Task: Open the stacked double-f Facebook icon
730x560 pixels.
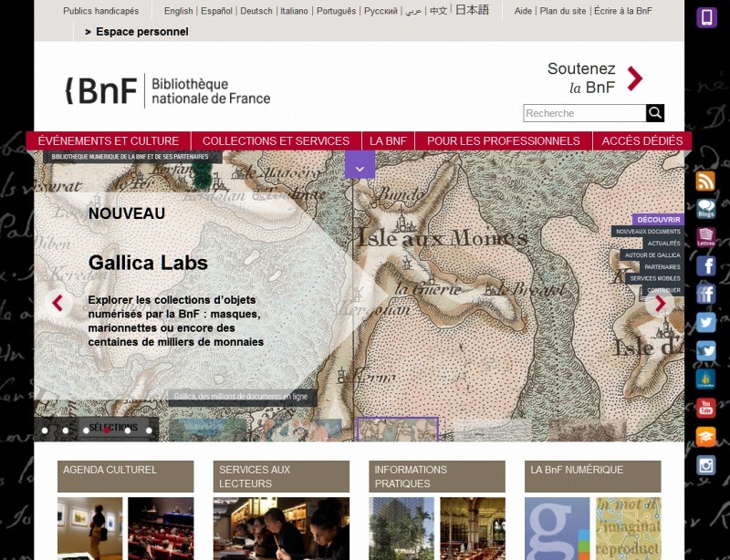Action: point(705,295)
